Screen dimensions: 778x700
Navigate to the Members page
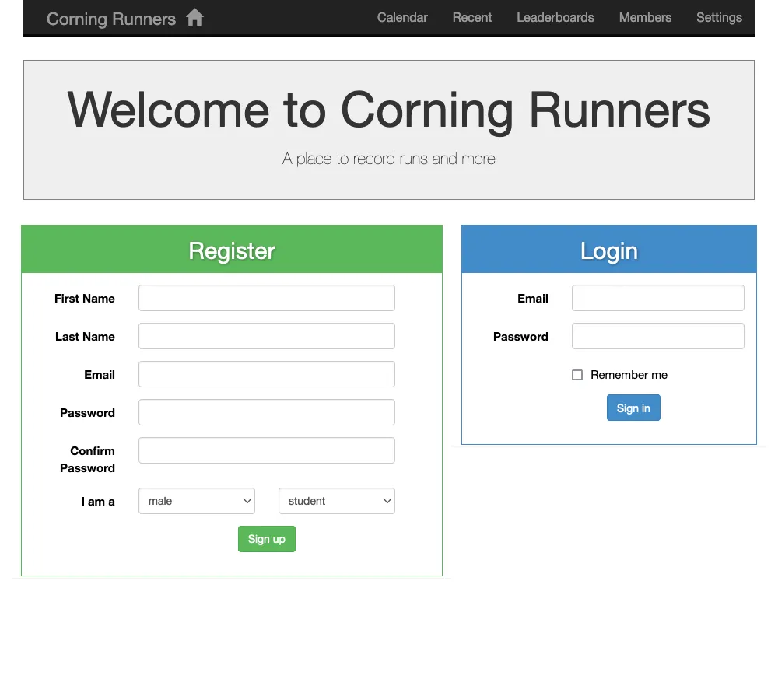click(x=645, y=17)
